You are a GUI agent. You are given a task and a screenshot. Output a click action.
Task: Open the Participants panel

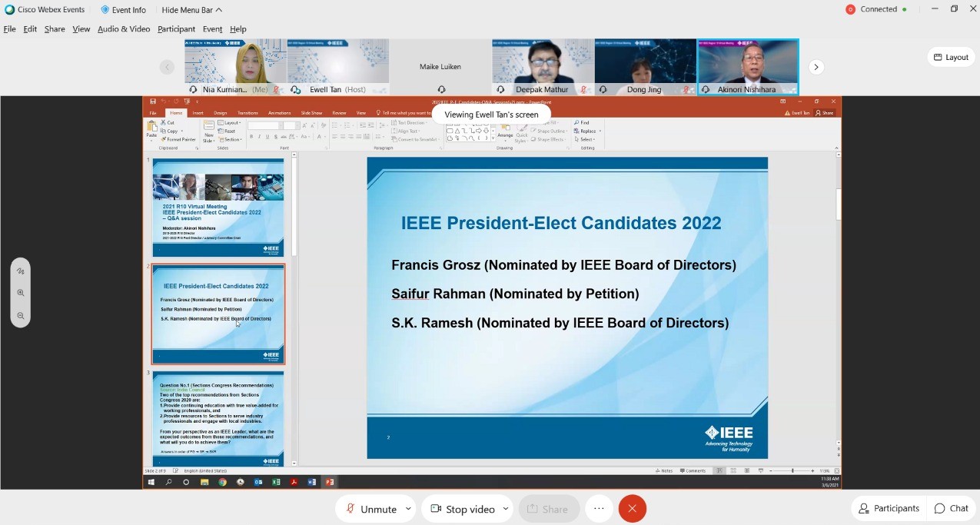889,508
